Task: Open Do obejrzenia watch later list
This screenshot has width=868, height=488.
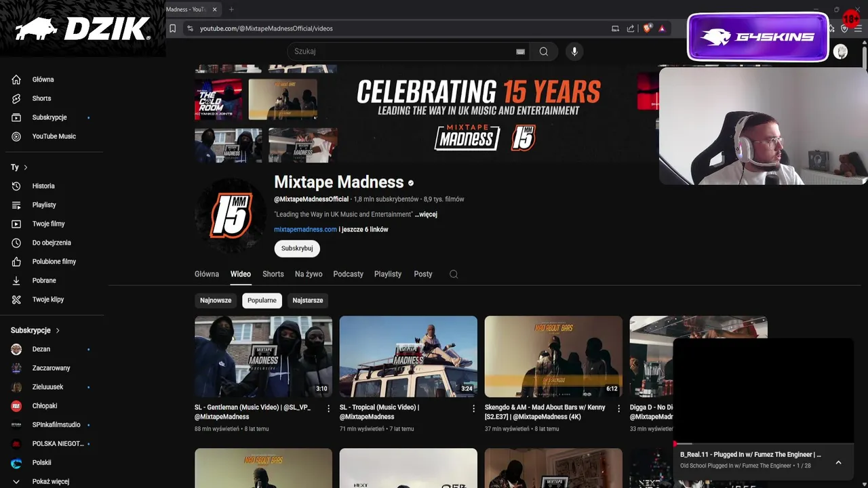Action: [x=52, y=243]
